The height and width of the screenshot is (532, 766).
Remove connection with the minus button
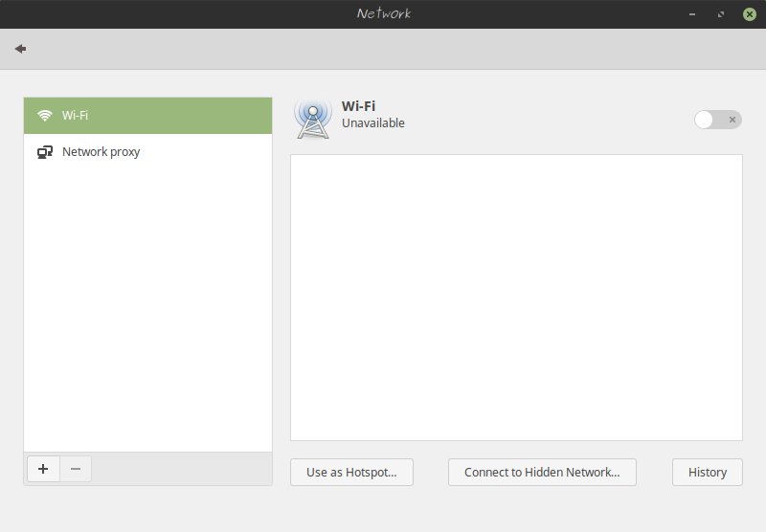tap(76, 469)
